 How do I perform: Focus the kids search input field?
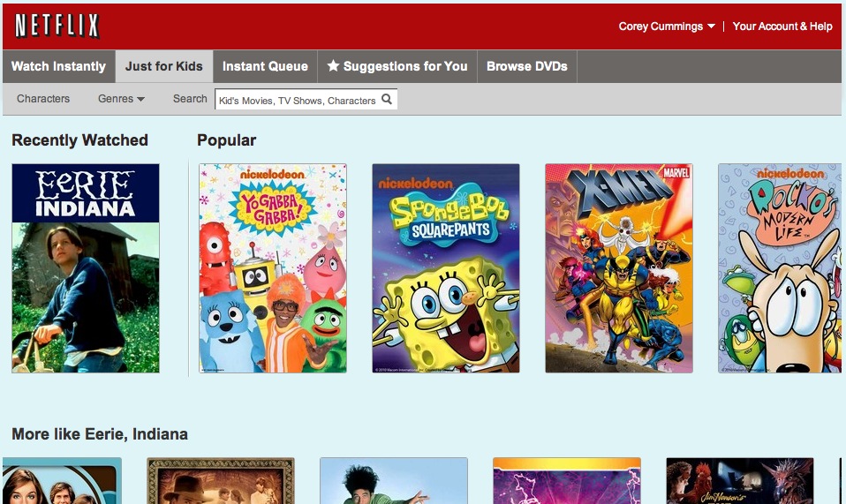click(x=306, y=99)
